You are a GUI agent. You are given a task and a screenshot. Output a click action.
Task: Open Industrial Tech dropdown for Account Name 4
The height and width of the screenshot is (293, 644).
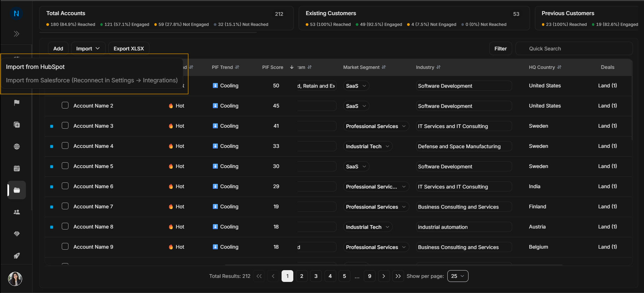pos(368,146)
